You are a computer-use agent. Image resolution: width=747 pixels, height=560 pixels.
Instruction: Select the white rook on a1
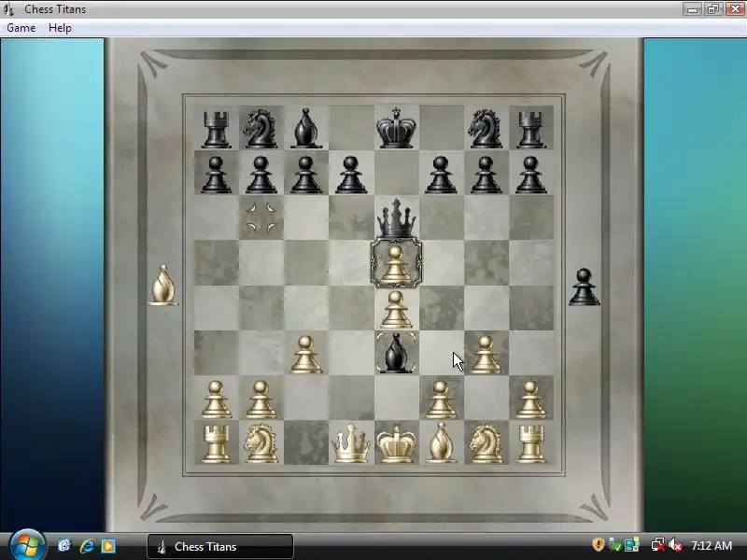(216, 444)
